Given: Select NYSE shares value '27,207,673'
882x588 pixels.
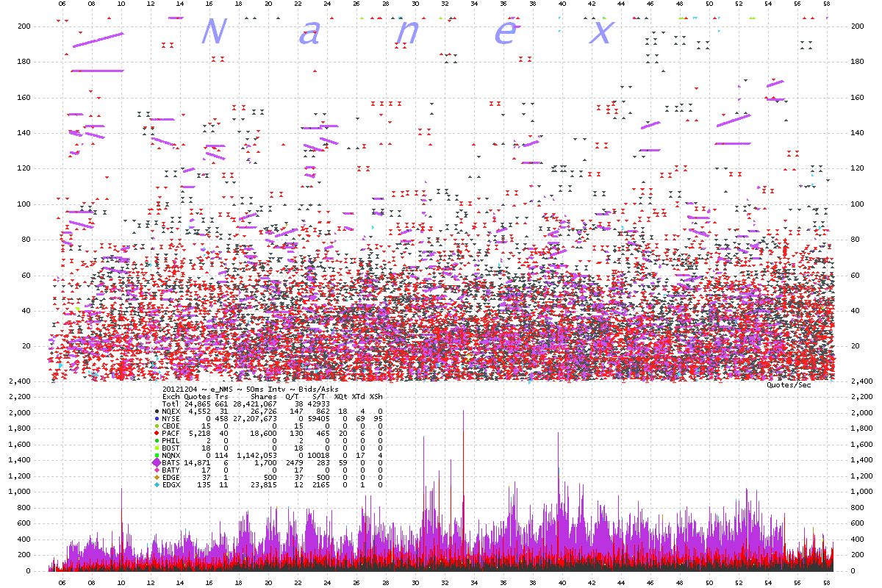Looking at the screenshot, I should 255,419.
